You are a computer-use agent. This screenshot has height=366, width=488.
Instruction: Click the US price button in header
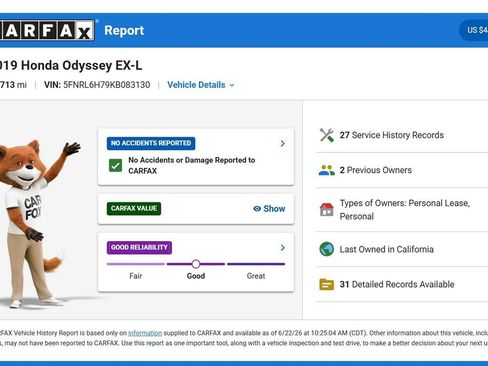[x=474, y=30]
